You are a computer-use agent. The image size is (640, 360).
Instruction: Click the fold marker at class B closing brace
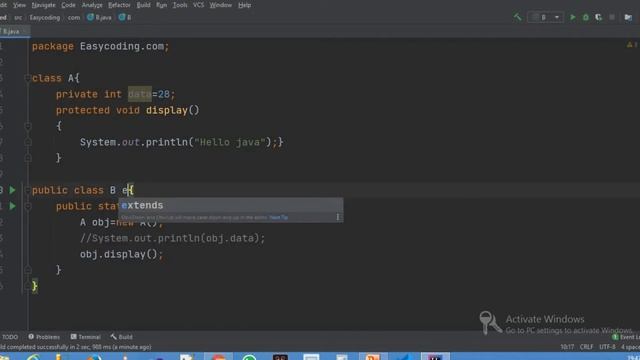(x=28, y=286)
